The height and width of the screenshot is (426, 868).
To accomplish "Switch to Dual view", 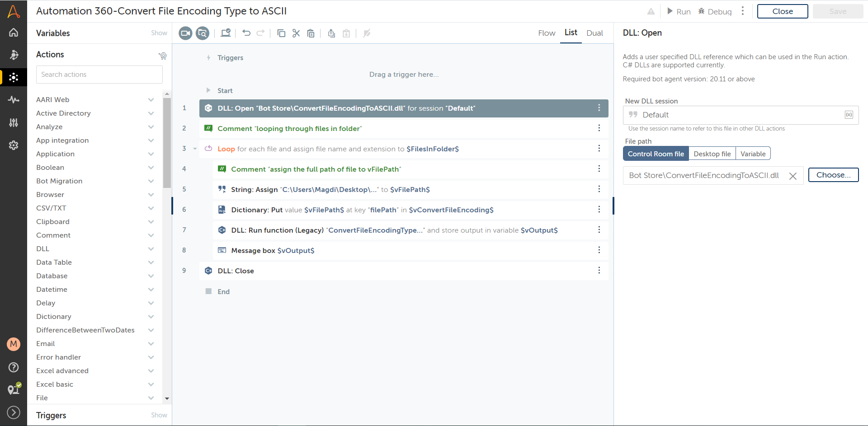I will click(x=594, y=33).
